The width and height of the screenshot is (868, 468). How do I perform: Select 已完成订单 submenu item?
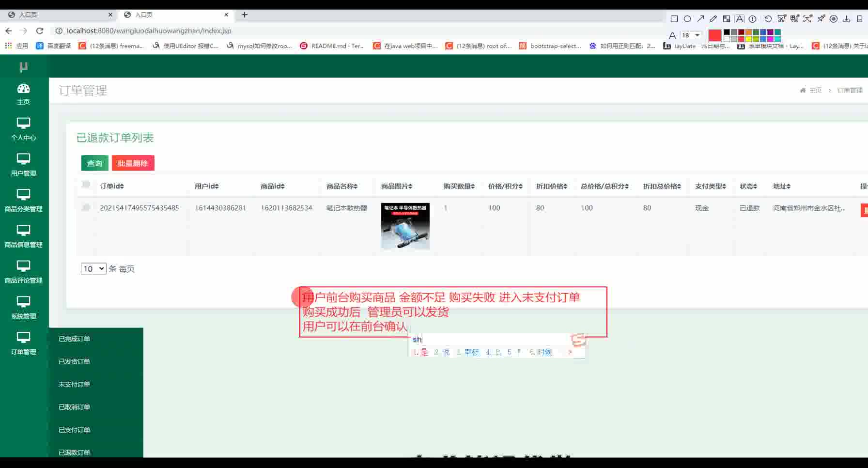[74, 339]
